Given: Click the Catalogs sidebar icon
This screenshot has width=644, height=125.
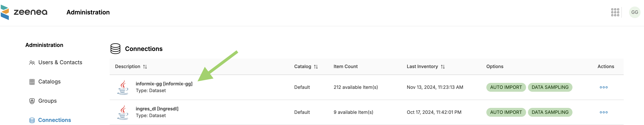Looking at the screenshot, I should [x=32, y=82].
